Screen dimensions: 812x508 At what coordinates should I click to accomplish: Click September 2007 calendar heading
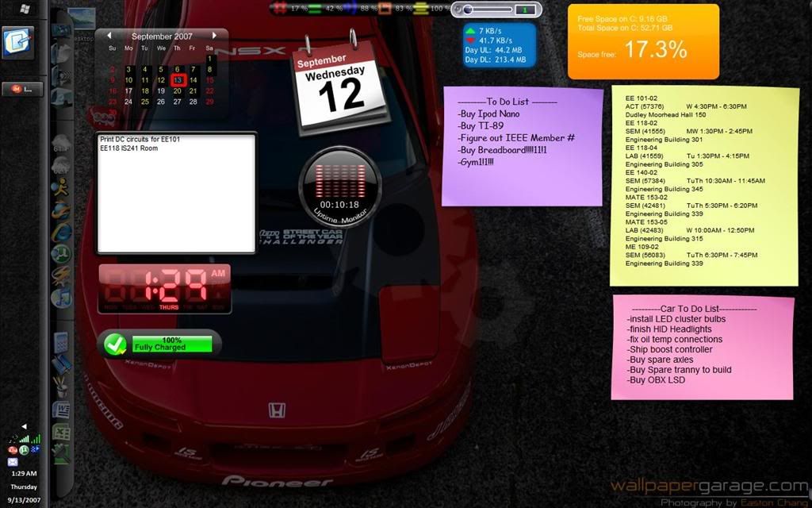pyautogui.click(x=162, y=37)
